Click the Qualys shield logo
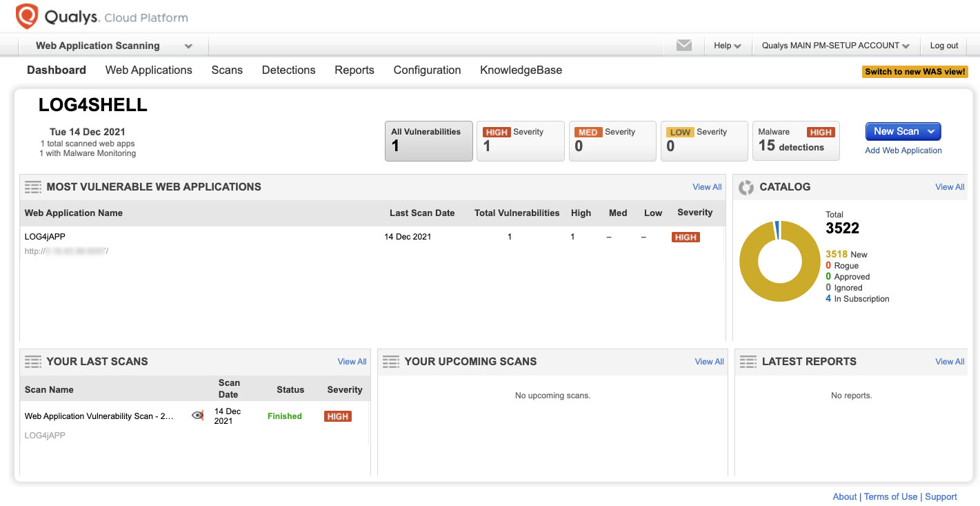 coord(27,17)
